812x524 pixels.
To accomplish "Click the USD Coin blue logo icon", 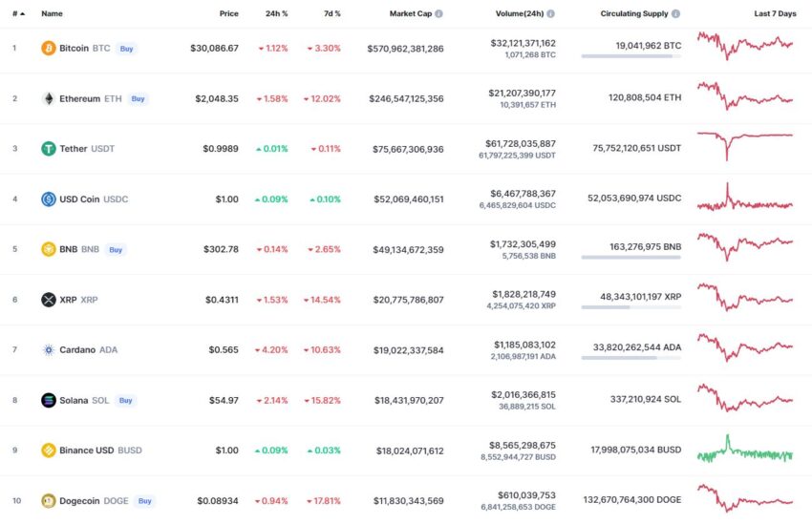I will pos(48,199).
